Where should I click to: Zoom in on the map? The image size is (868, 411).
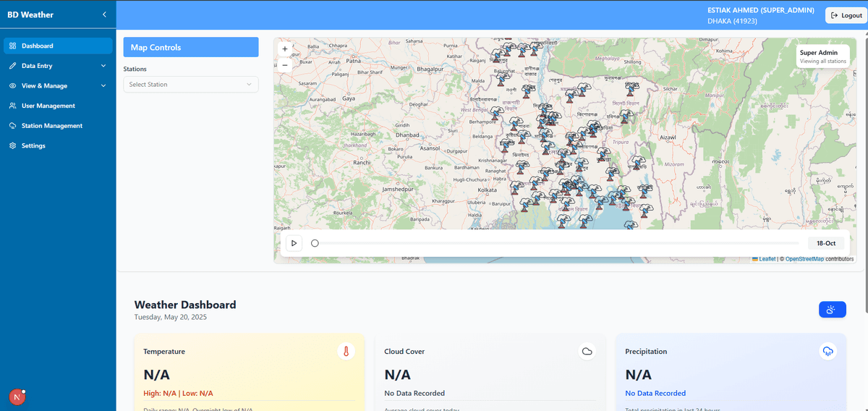(284, 49)
